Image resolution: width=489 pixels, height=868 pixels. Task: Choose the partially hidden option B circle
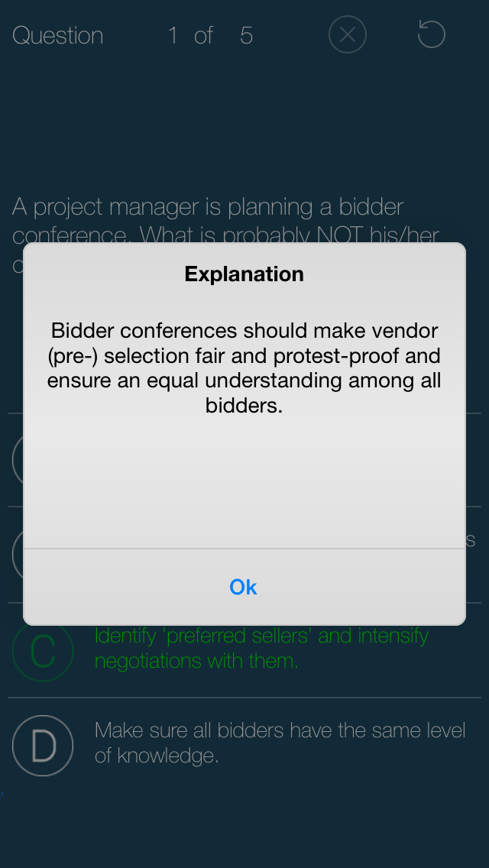point(18,555)
